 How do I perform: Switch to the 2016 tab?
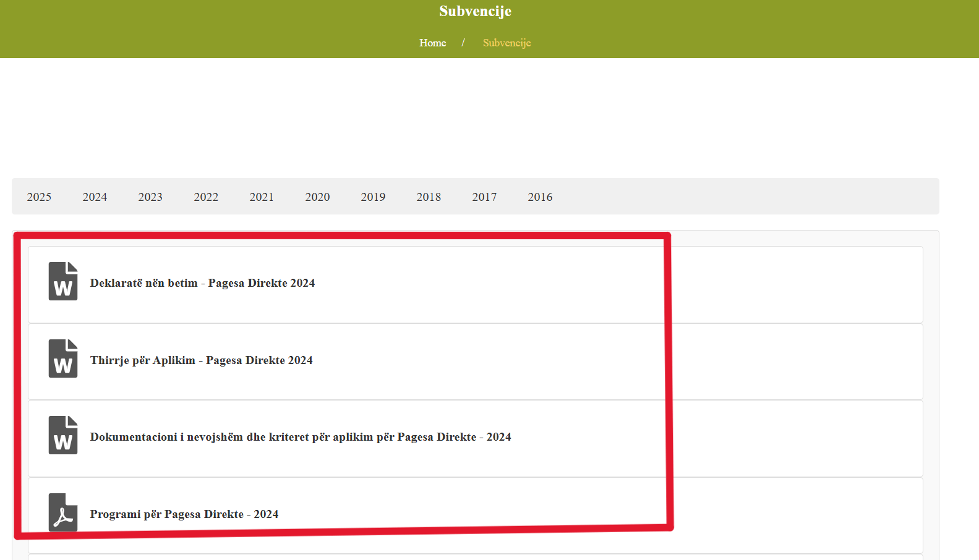pos(540,197)
